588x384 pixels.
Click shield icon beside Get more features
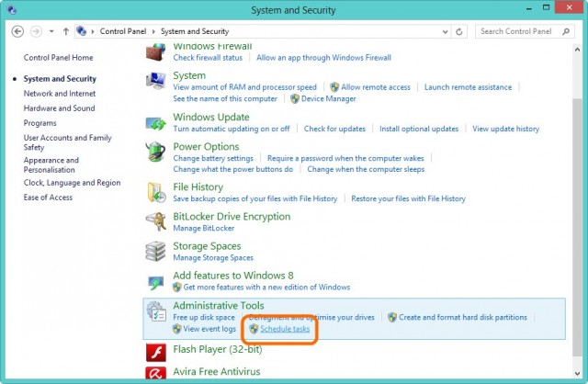[176, 288]
